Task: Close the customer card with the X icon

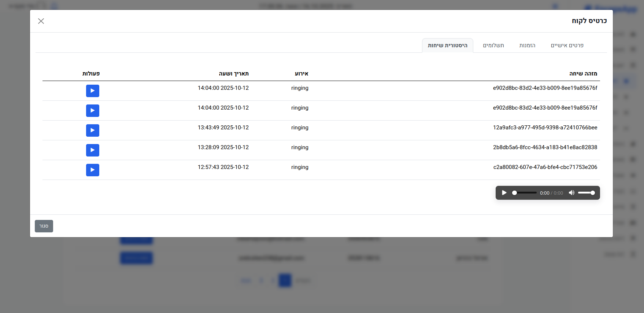Action: point(41,21)
